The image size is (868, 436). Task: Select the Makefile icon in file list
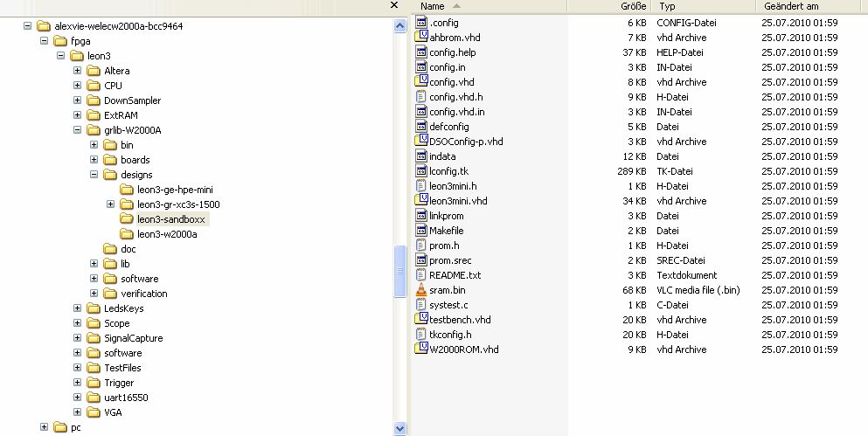click(x=421, y=230)
